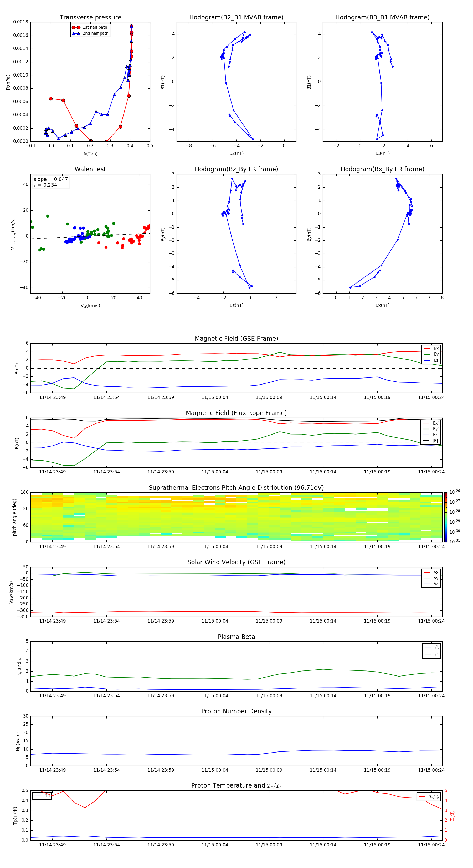This screenshot has height=868, width=473.
Task: Click the 'Transverse pressure' plot title
Action: [90, 18]
